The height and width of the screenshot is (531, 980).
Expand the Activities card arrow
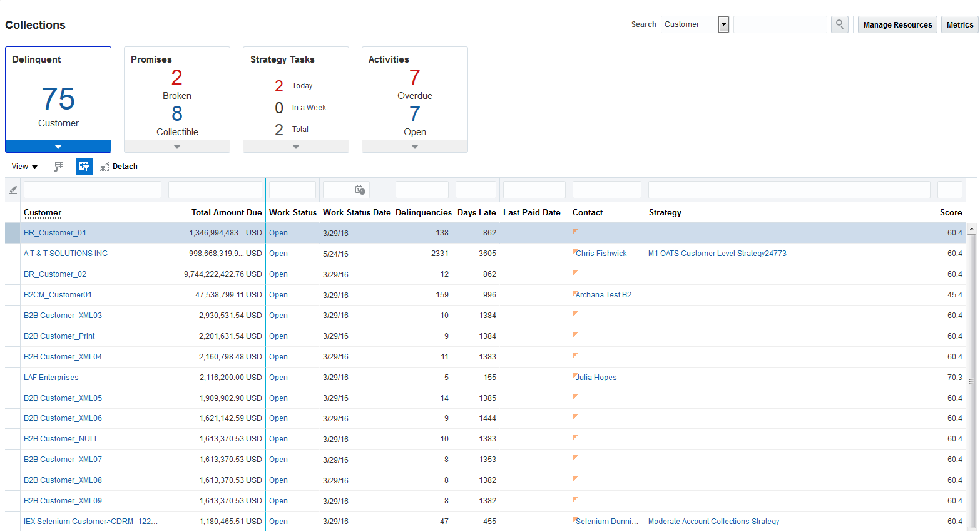414,147
